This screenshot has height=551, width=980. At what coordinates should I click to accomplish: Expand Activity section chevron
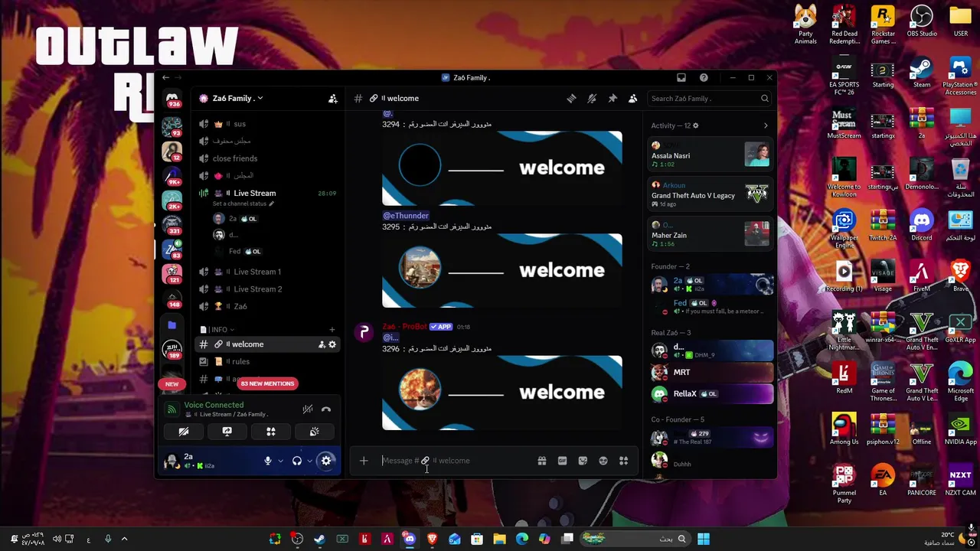click(766, 126)
